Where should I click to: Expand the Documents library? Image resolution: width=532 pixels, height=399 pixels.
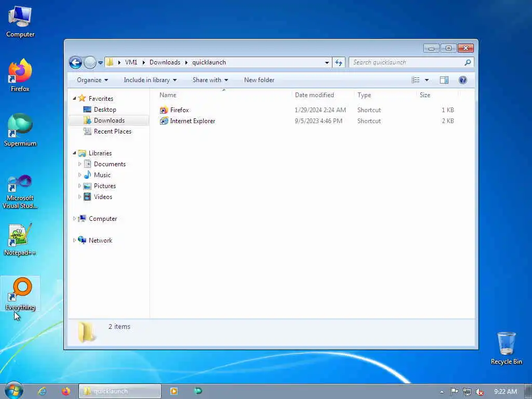pyautogui.click(x=79, y=164)
